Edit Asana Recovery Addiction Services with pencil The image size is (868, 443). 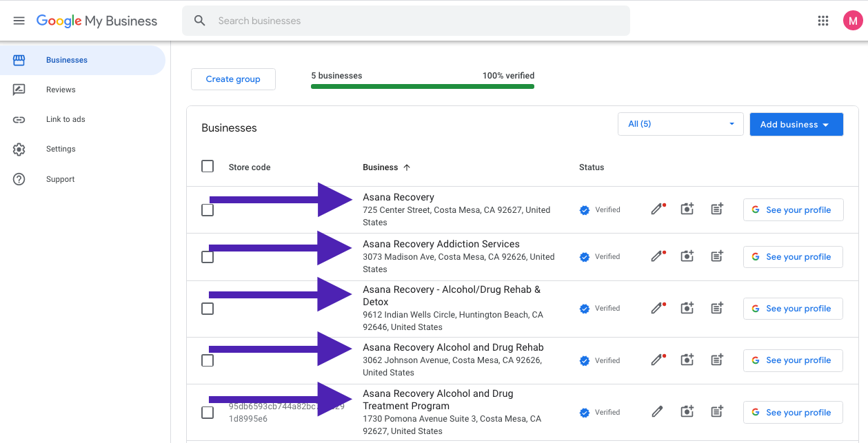pos(658,256)
